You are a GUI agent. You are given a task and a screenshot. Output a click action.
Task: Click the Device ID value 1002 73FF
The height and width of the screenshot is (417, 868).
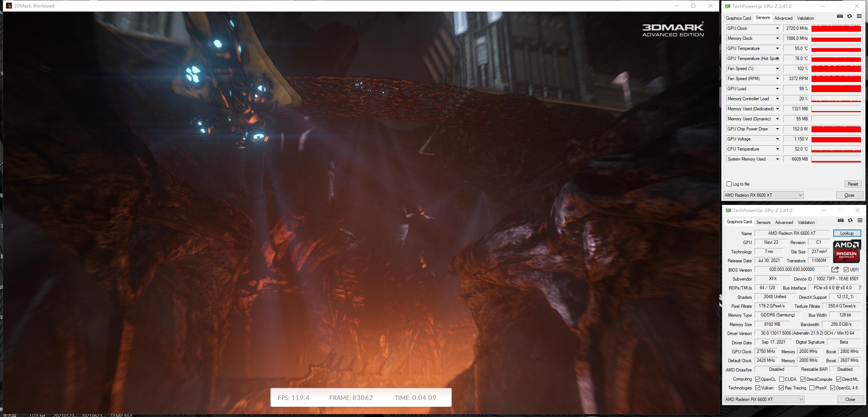[x=837, y=279]
